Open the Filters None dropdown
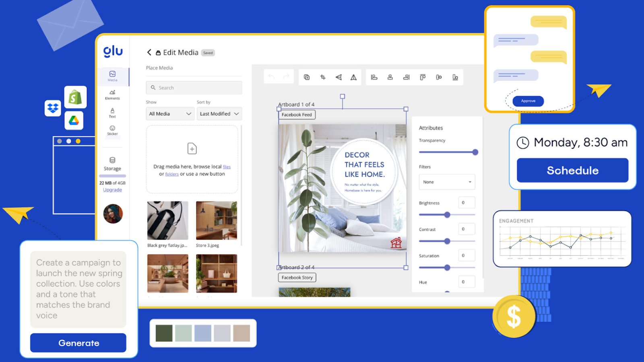The width and height of the screenshot is (644, 362). (x=447, y=182)
